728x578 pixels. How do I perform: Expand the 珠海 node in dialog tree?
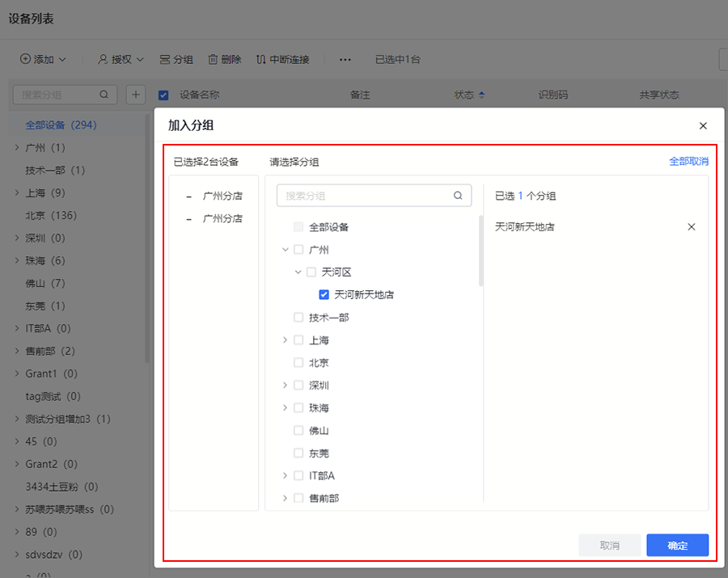[x=285, y=407]
